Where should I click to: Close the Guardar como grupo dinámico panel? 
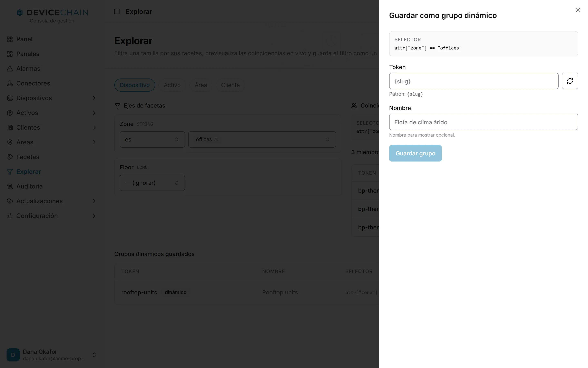point(578,10)
